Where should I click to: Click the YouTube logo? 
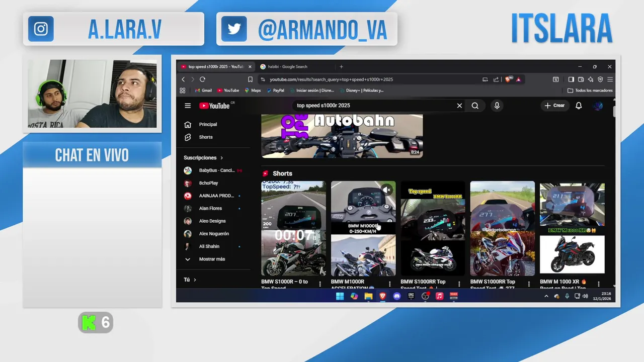tap(214, 106)
